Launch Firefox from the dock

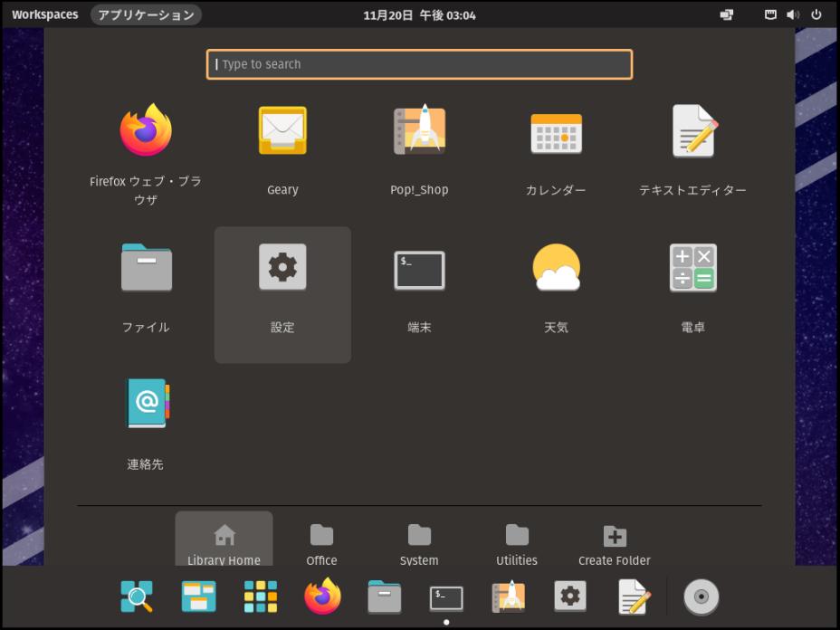click(x=322, y=597)
